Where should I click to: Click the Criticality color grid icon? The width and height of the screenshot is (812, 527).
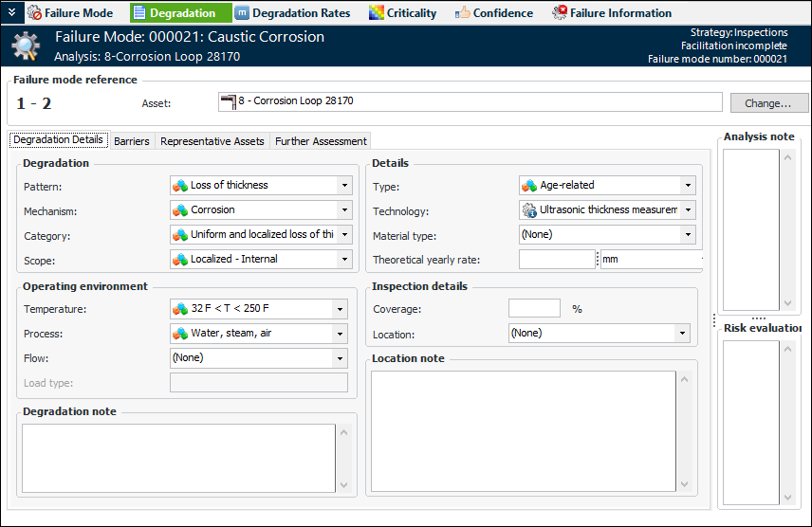click(x=377, y=13)
